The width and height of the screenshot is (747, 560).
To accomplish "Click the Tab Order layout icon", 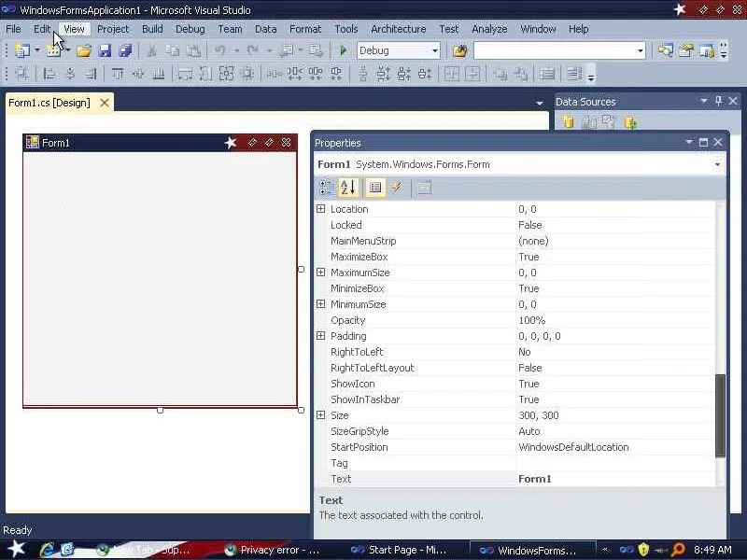I will (574, 74).
